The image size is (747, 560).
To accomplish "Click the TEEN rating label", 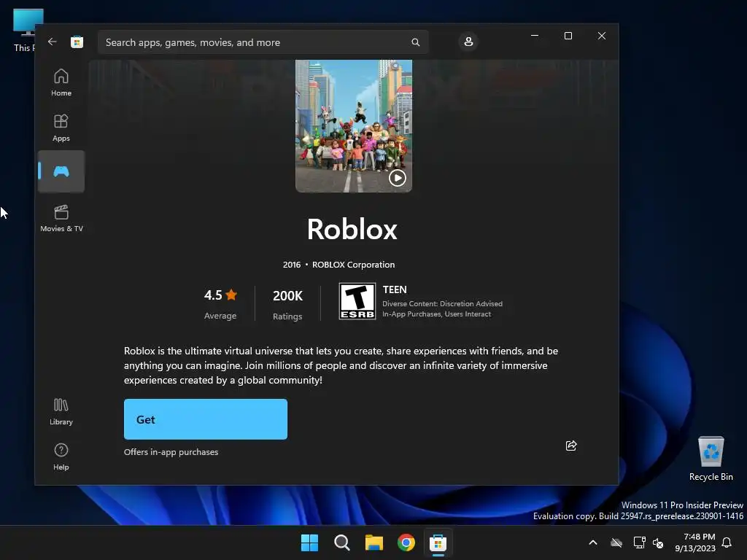I will 395,289.
